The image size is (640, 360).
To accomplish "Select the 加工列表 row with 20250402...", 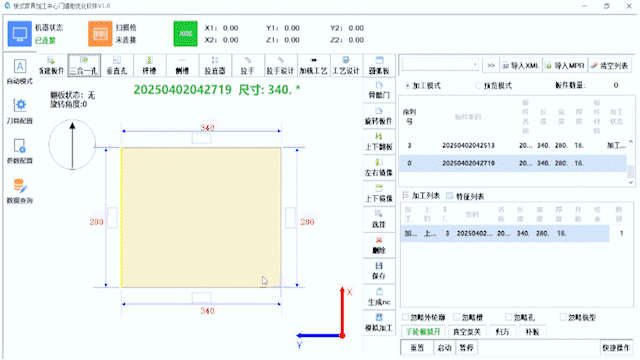I will coord(505,233).
